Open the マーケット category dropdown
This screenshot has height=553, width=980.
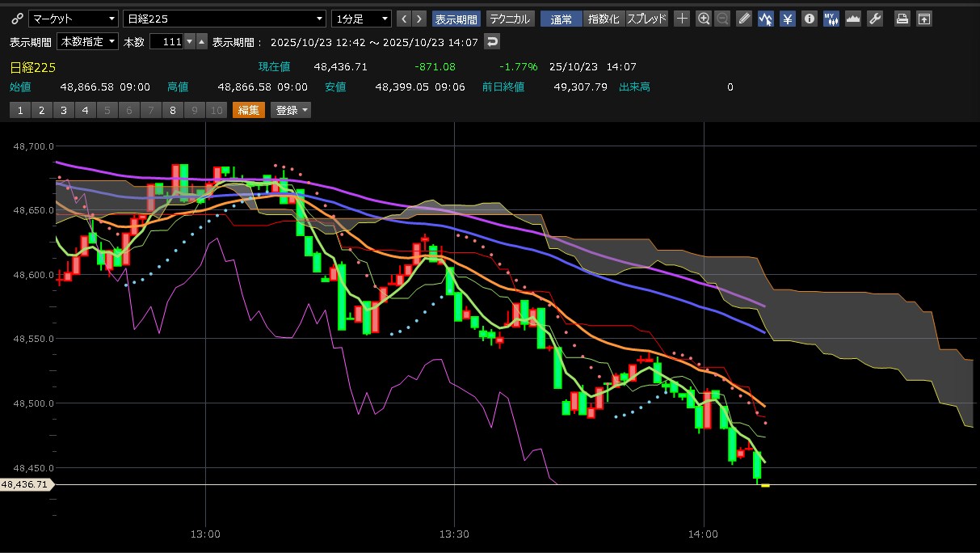pos(74,19)
